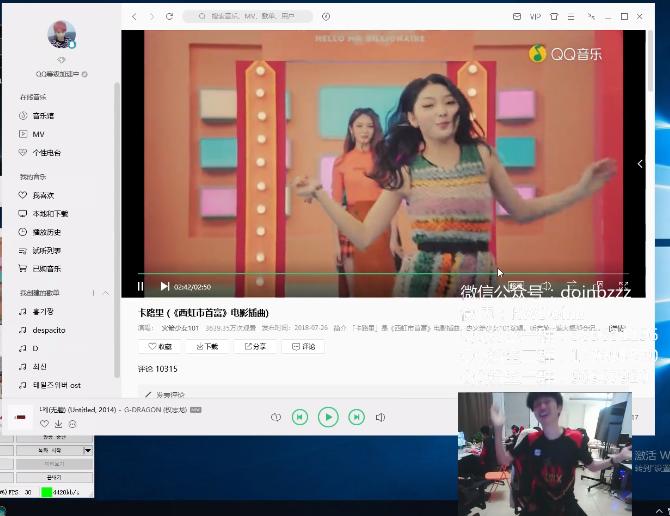This screenshot has height=516, width=670.
Task: Go forward with the right arrow in the top bar
Action: (152, 17)
